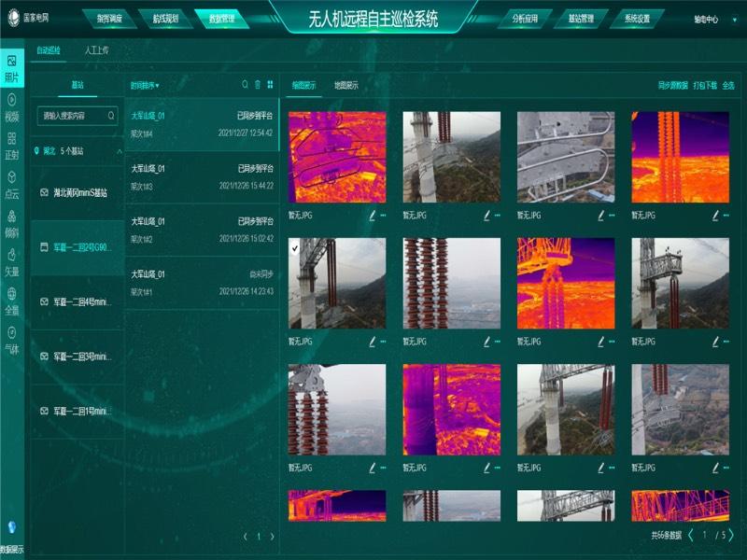The width and height of the screenshot is (747, 560).
Task: Open the 全景 panorama sidebar section
Action: click(x=12, y=301)
